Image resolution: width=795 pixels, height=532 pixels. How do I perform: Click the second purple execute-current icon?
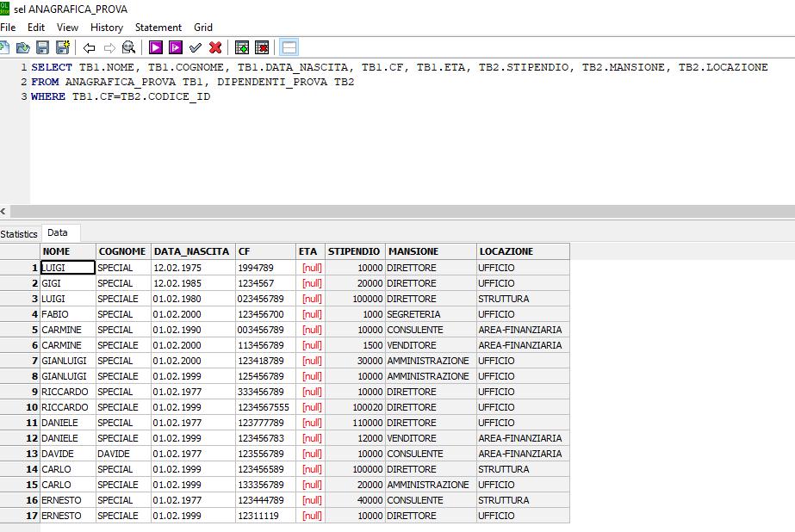pos(176,47)
